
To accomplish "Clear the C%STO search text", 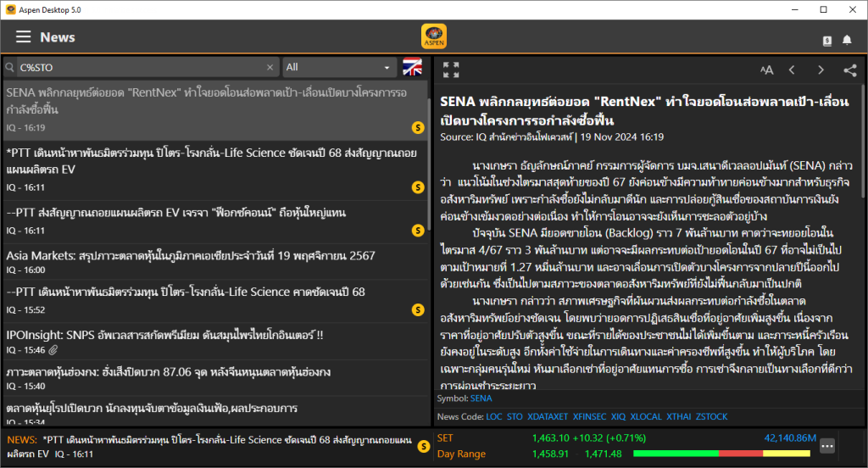I will coord(270,68).
